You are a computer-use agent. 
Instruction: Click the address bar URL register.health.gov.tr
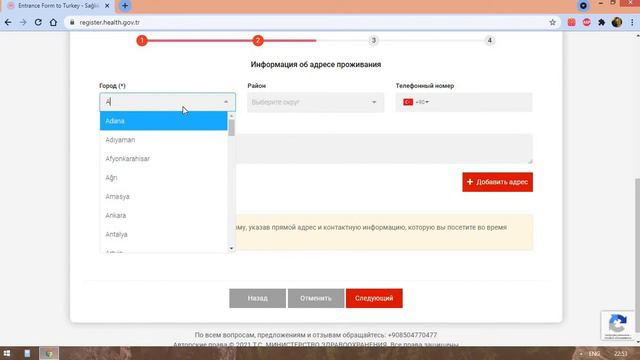(x=109, y=22)
